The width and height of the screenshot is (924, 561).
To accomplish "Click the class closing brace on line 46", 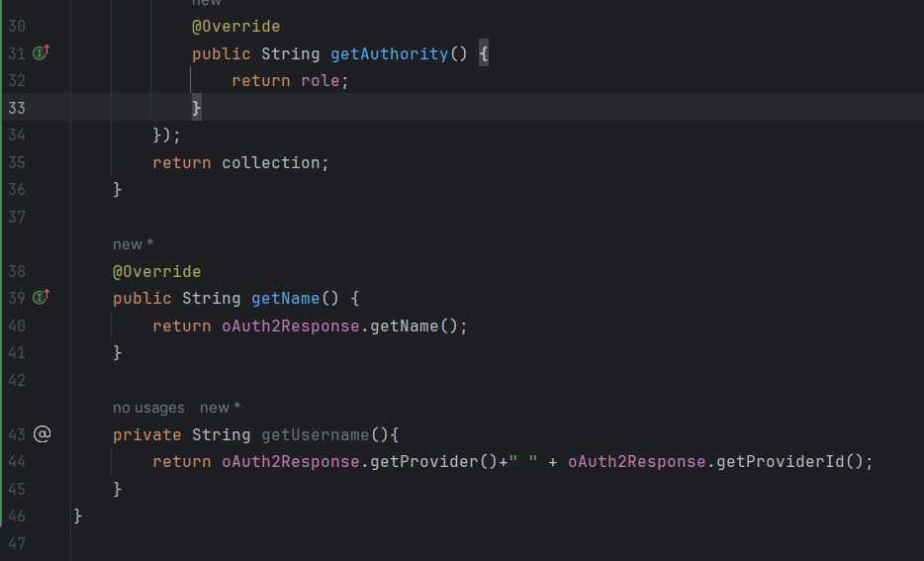I will point(78,516).
